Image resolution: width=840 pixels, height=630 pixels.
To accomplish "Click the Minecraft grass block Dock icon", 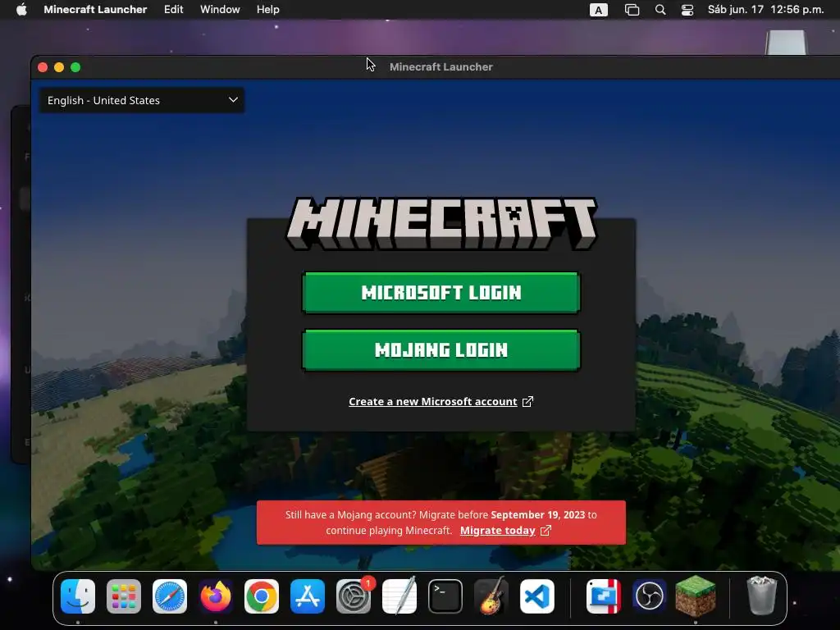I will [696, 596].
